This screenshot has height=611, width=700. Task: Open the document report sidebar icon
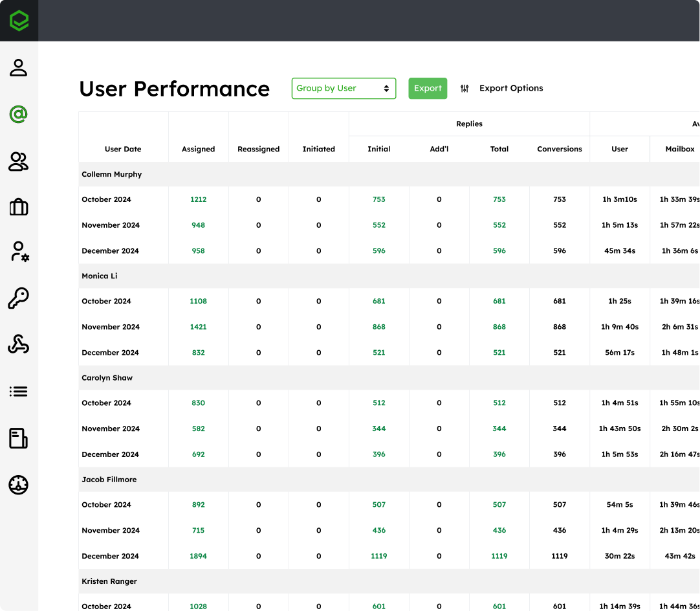coord(18,438)
